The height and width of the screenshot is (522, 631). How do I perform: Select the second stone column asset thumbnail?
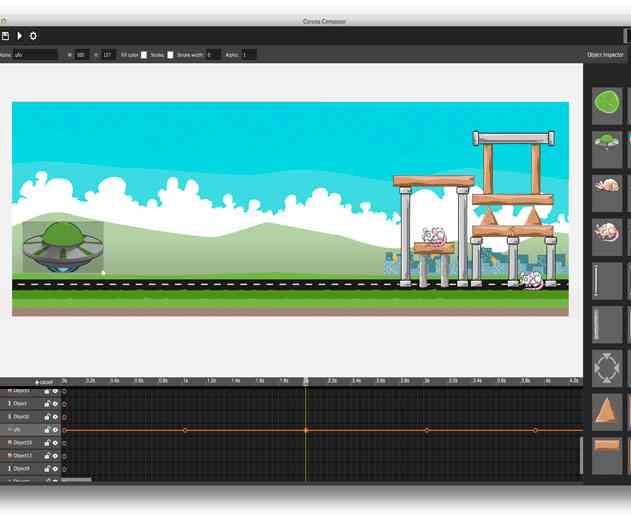607,324
